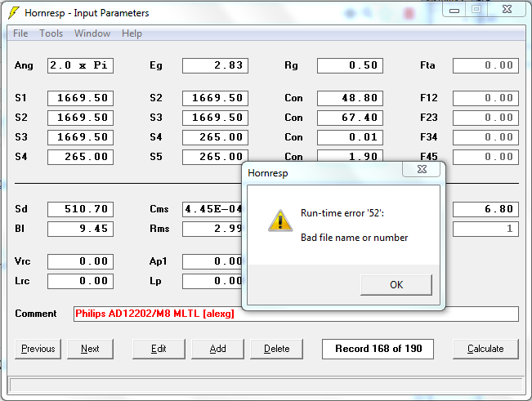Go to the Next record
This screenshot has width=532, height=401.
pos(90,349)
